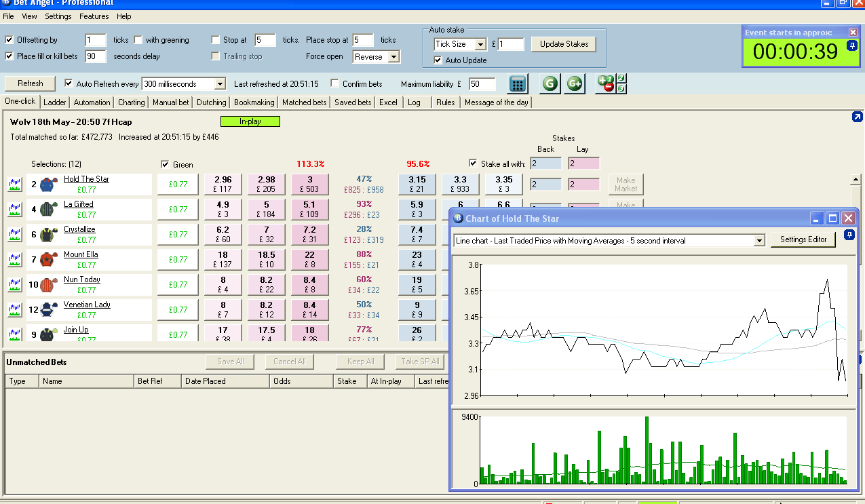Toggle the Auto Update checkbox
865x504 pixels.
(x=438, y=60)
